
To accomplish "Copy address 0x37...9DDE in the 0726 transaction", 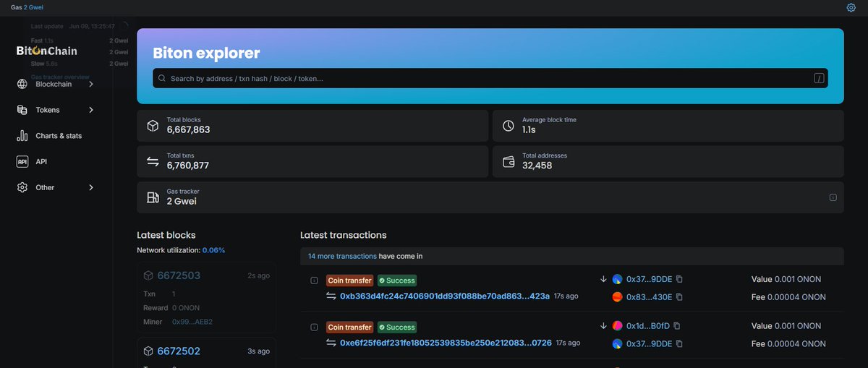I will (679, 344).
